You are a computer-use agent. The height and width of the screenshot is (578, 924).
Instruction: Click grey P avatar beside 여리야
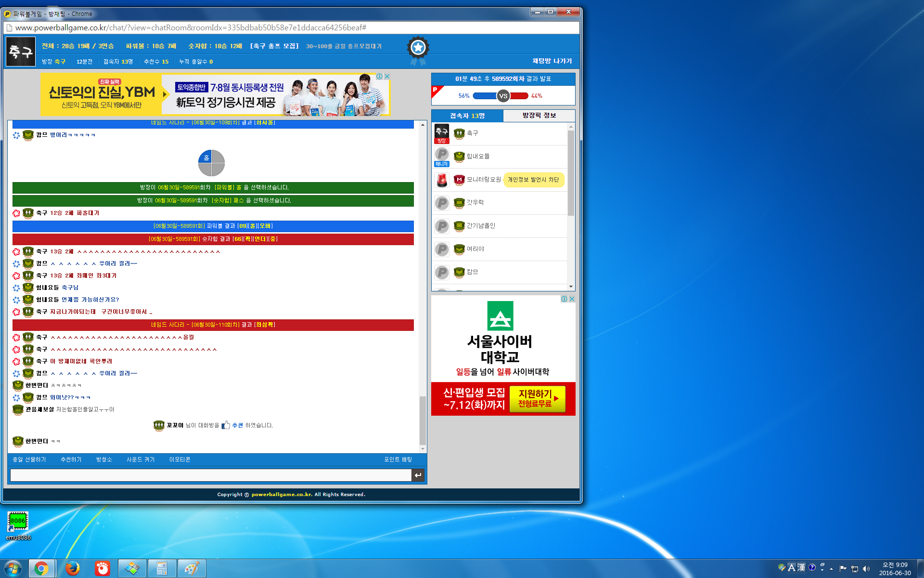pos(442,249)
